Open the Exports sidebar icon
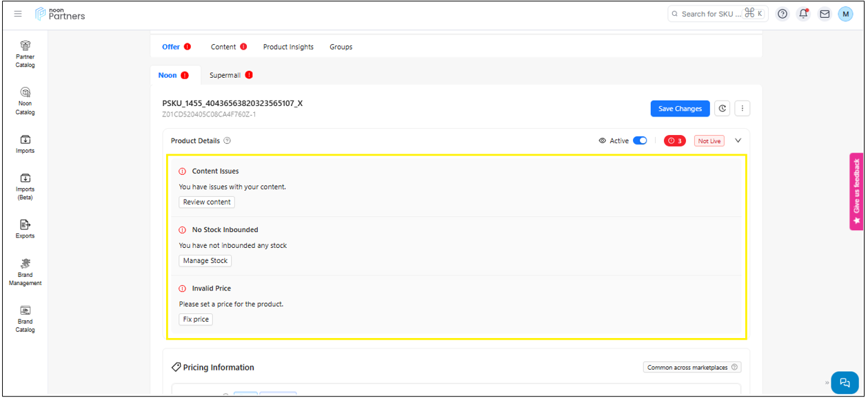Image resolution: width=868 pixels, height=398 pixels. pyautogui.click(x=26, y=229)
